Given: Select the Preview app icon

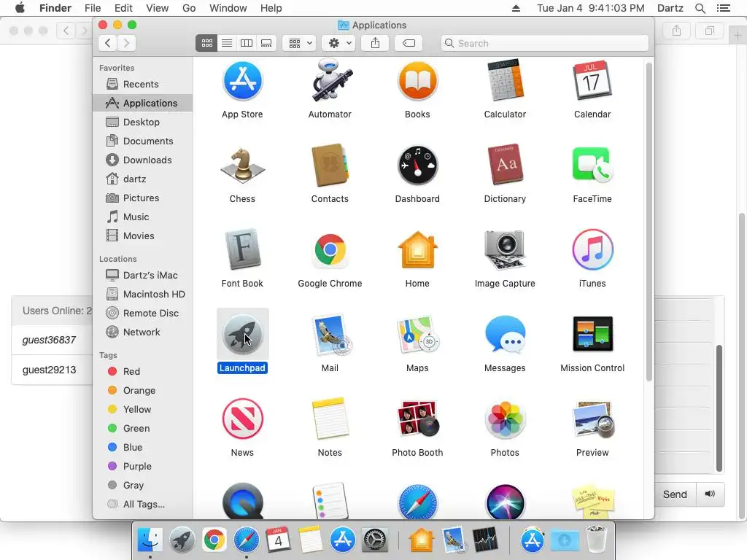Looking at the screenshot, I should point(592,419).
